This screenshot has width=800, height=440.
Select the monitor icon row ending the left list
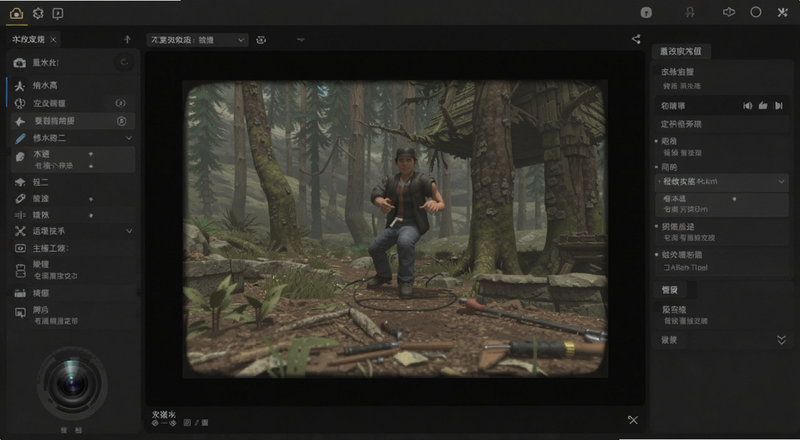coord(73,315)
